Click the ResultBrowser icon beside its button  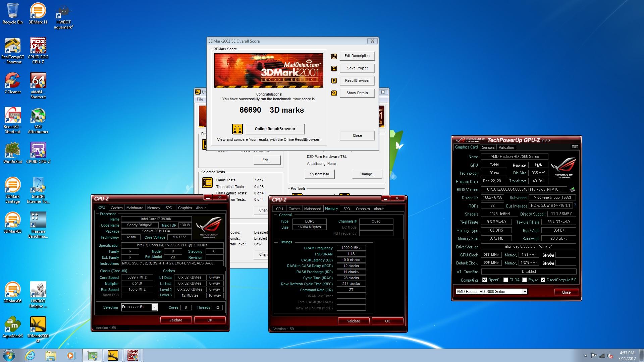tap(334, 81)
